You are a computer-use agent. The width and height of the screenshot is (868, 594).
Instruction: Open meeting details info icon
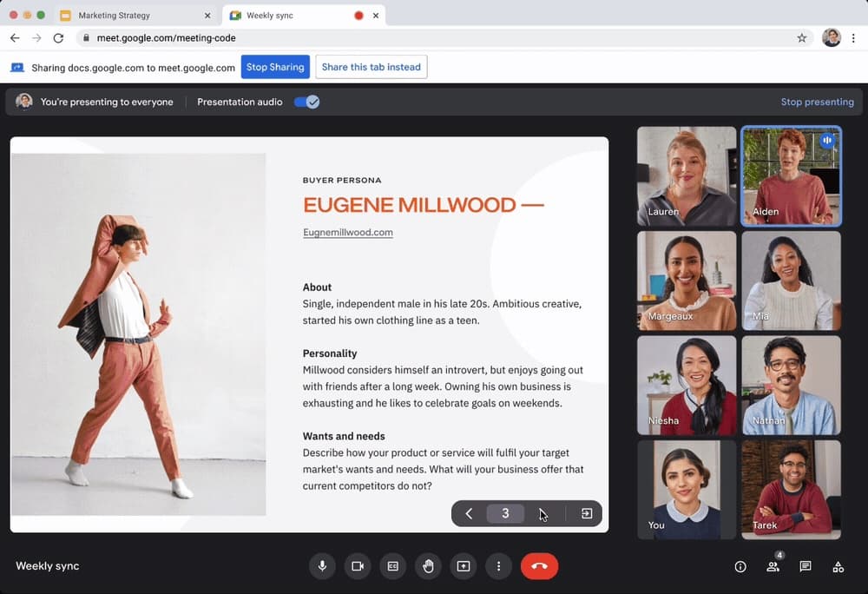(740, 567)
